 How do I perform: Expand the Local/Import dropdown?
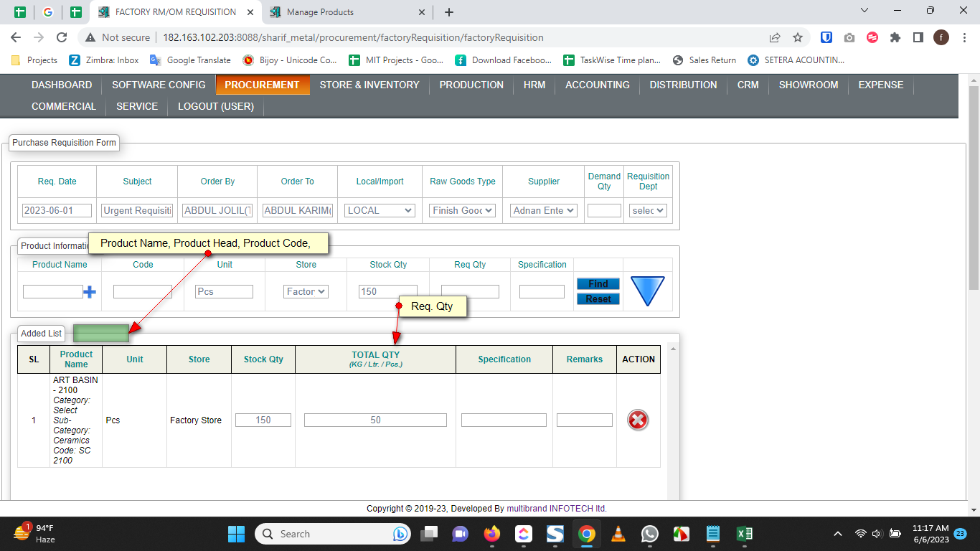pyautogui.click(x=380, y=210)
